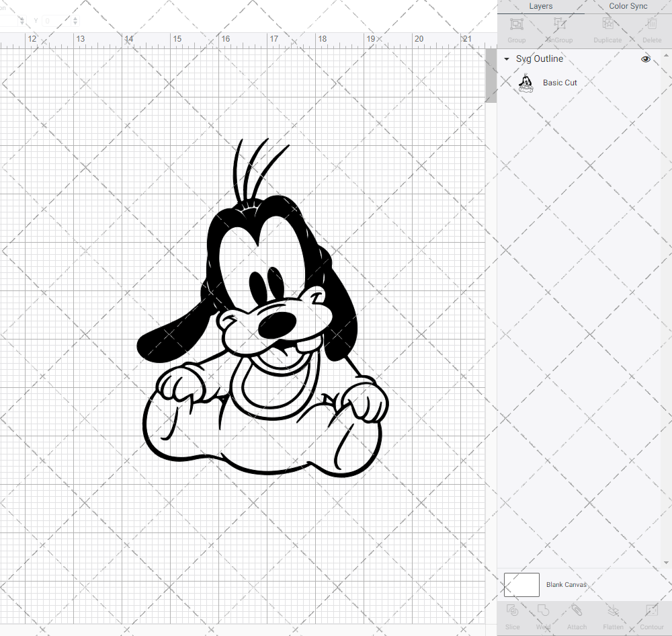Switch to the Color Sync tab
The width and height of the screenshot is (672, 636).
pyautogui.click(x=628, y=6)
